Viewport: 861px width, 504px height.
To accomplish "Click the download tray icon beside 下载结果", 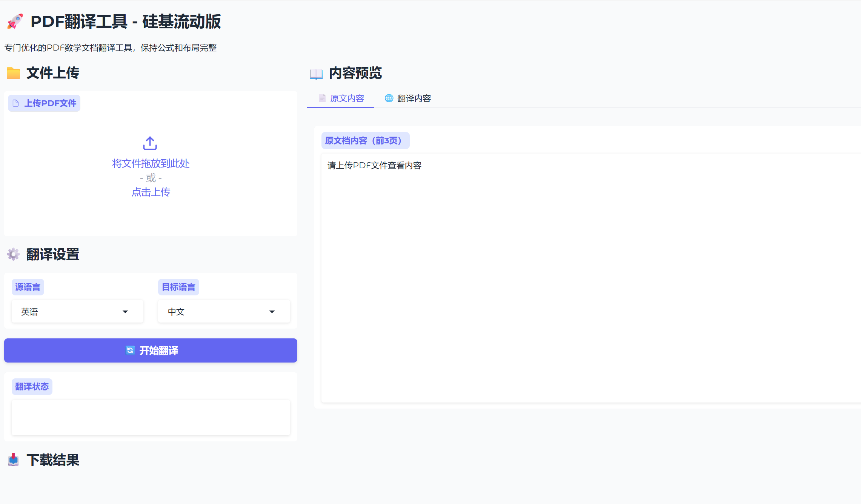I will (13, 460).
